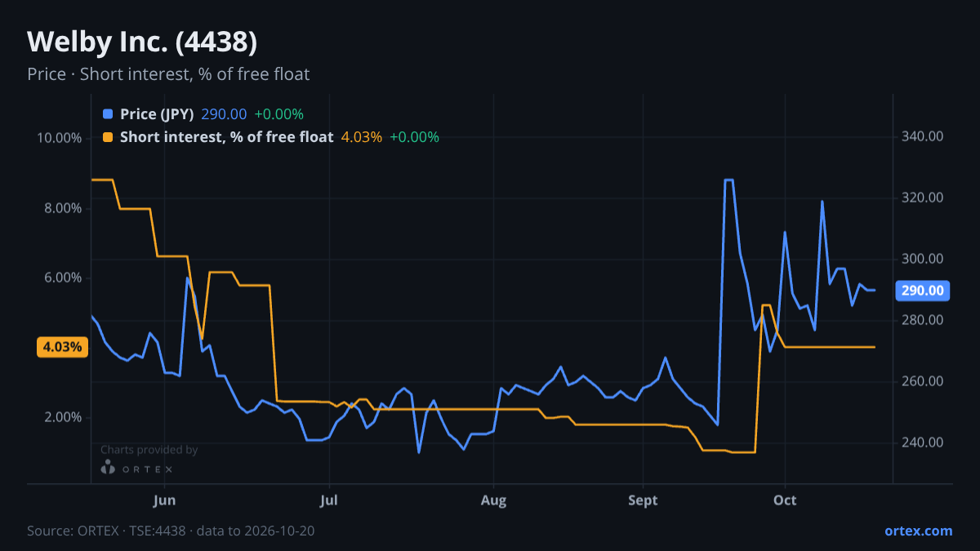The image size is (980, 551).
Task: Click the 340.00 right axis label
Action: (923, 136)
